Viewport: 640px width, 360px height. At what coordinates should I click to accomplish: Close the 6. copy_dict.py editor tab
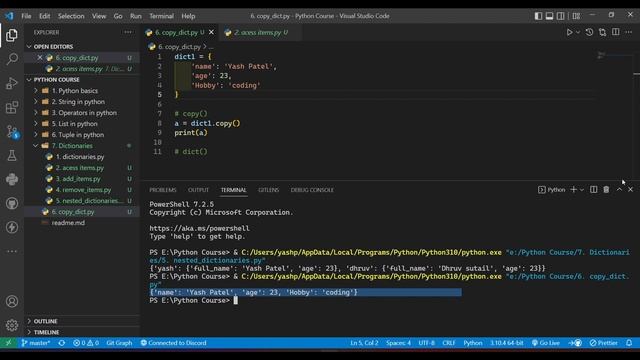211,32
